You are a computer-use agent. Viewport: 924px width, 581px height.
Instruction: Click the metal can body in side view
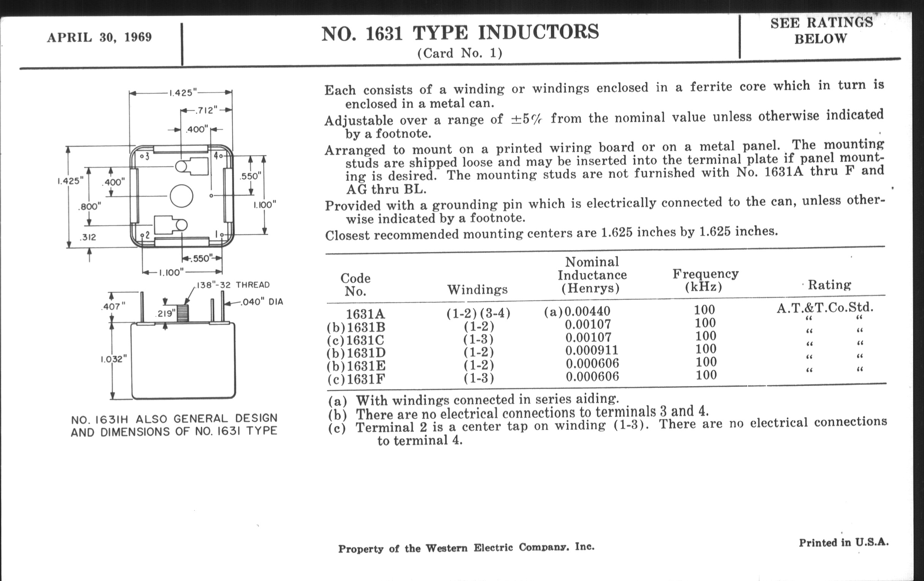pyautogui.click(x=184, y=360)
